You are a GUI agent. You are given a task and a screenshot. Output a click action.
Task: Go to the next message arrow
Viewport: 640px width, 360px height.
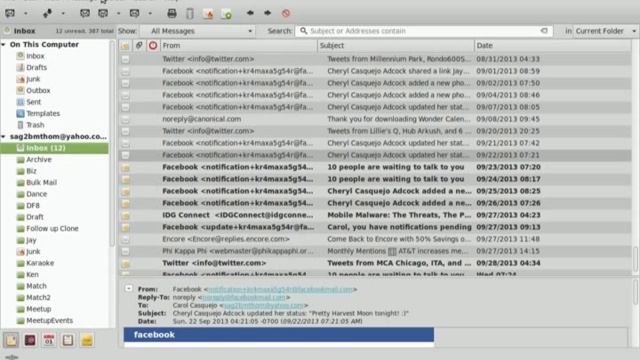pos(267,13)
